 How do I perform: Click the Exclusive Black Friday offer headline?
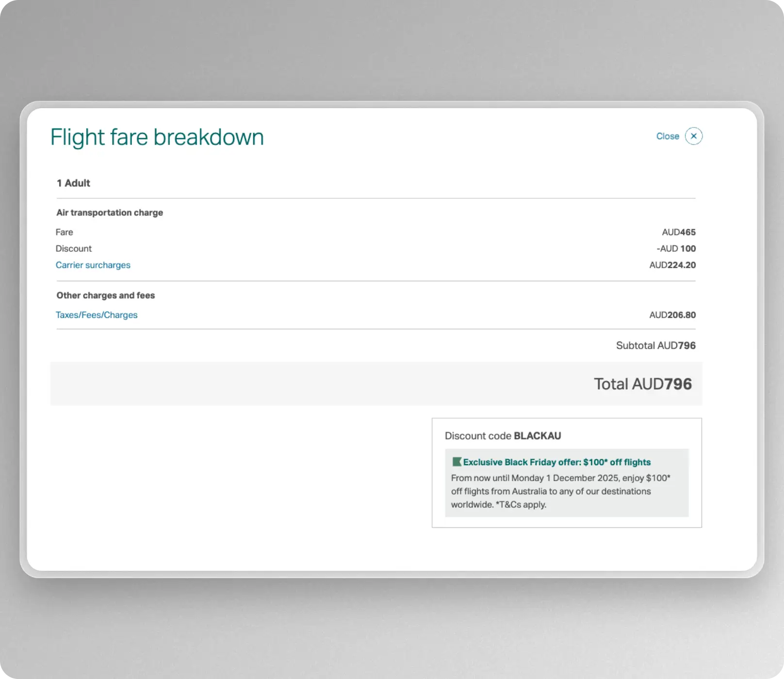click(557, 462)
